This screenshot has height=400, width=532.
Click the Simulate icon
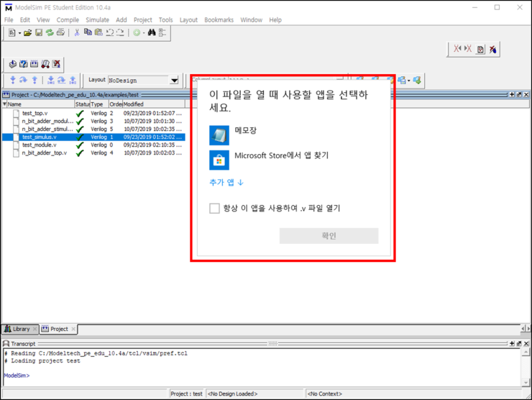(45, 64)
